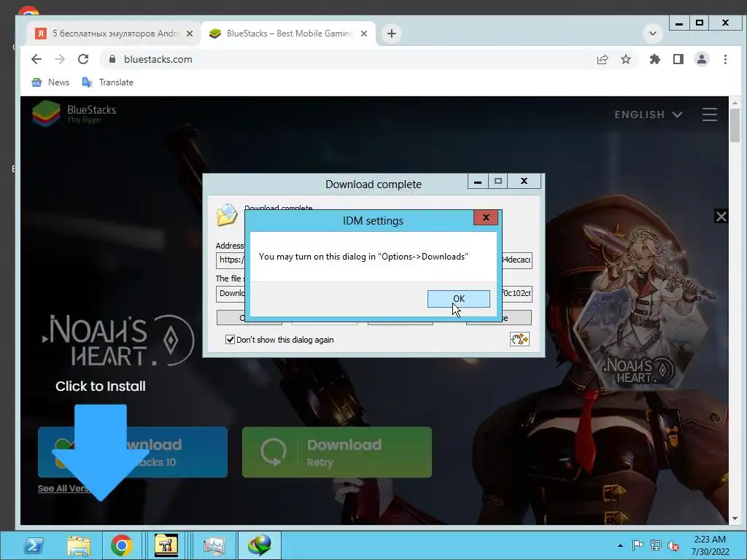Click the green Download Retry button
This screenshot has height=560, width=747.
(337, 452)
